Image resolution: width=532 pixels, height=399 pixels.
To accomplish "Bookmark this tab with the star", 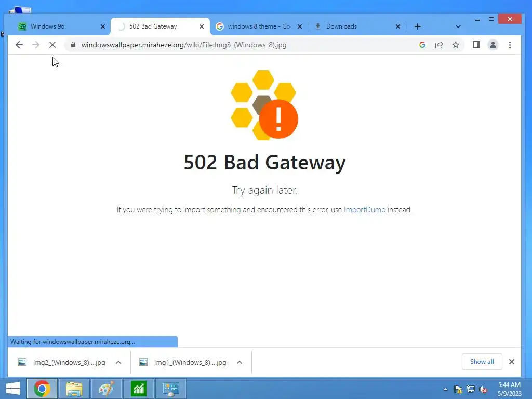I will pos(456,45).
